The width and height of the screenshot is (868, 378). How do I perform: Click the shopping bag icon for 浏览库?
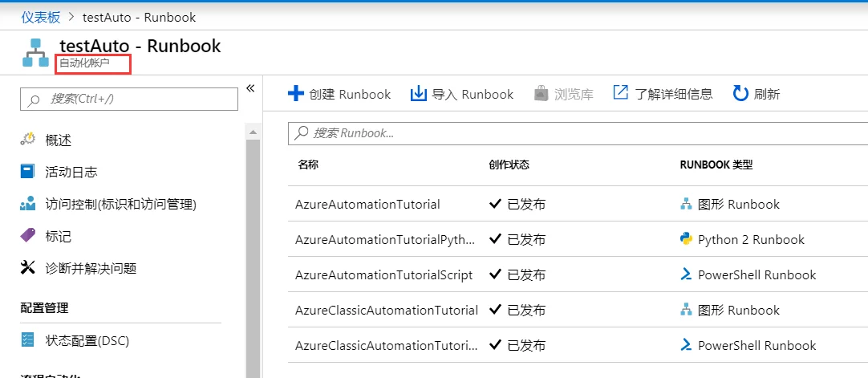point(541,94)
